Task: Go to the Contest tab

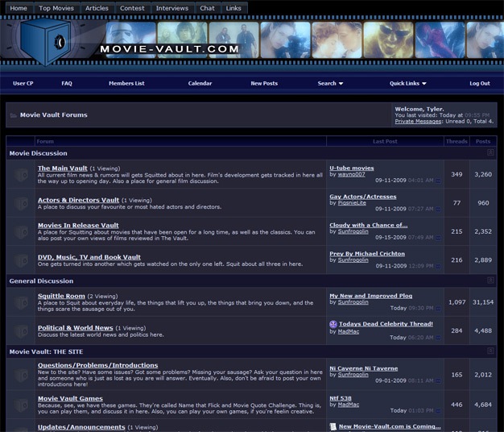Action: [132, 8]
